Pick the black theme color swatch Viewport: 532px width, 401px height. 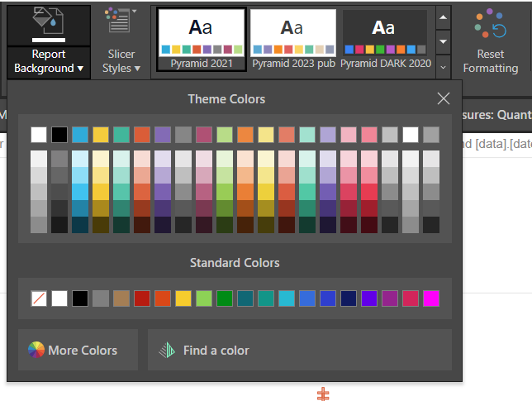click(x=59, y=135)
